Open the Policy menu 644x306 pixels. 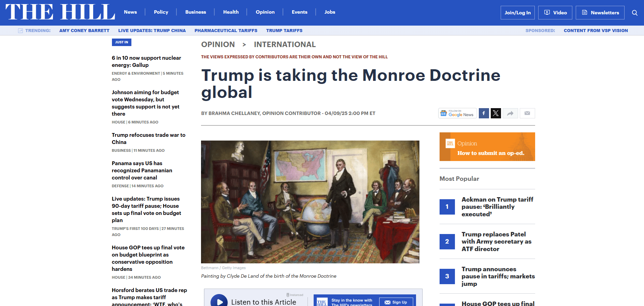(161, 12)
